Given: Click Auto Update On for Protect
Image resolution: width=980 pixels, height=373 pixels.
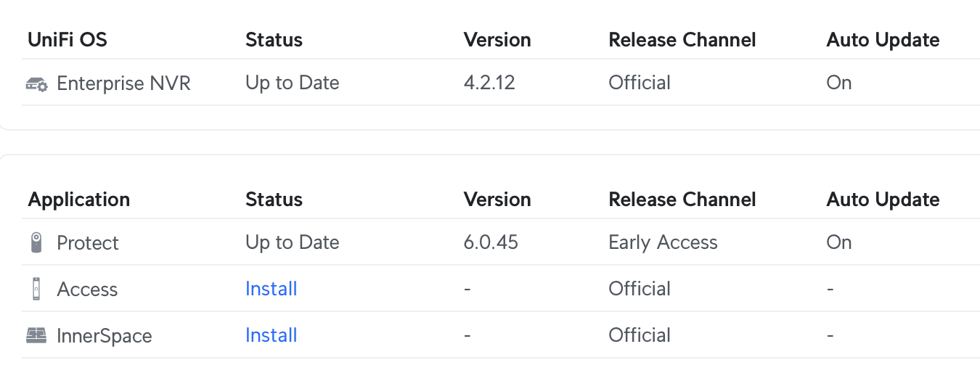Looking at the screenshot, I should [838, 242].
